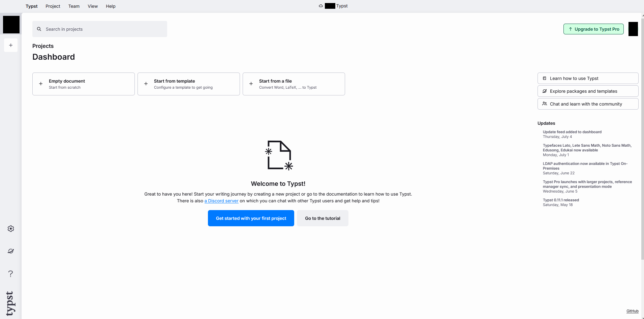Click the Projects heading
The width and height of the screenshot is (644, 319).
43,46
